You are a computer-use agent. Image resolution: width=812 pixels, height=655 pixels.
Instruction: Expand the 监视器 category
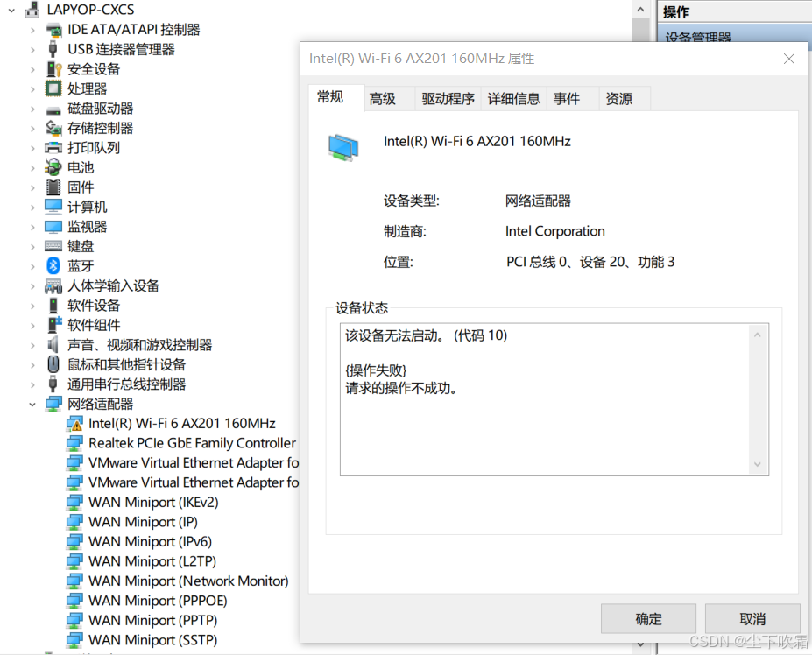pyautogui.click(x=32, y=227)
